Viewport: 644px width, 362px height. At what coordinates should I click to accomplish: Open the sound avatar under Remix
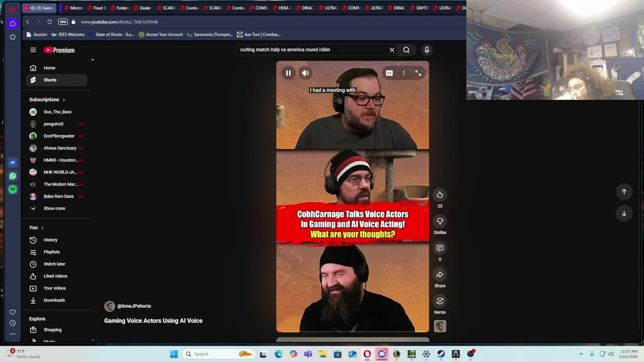[440, 326]
